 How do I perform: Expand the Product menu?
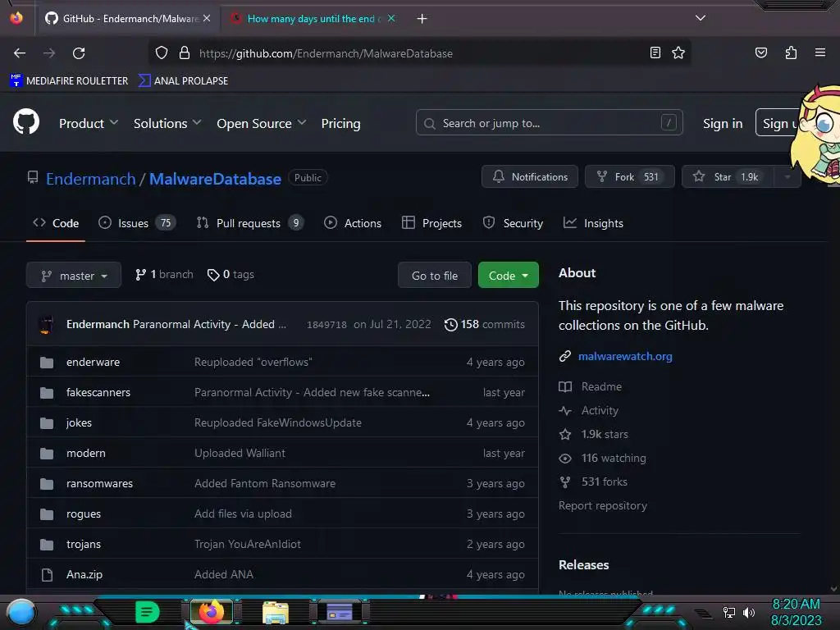[89, 123]
